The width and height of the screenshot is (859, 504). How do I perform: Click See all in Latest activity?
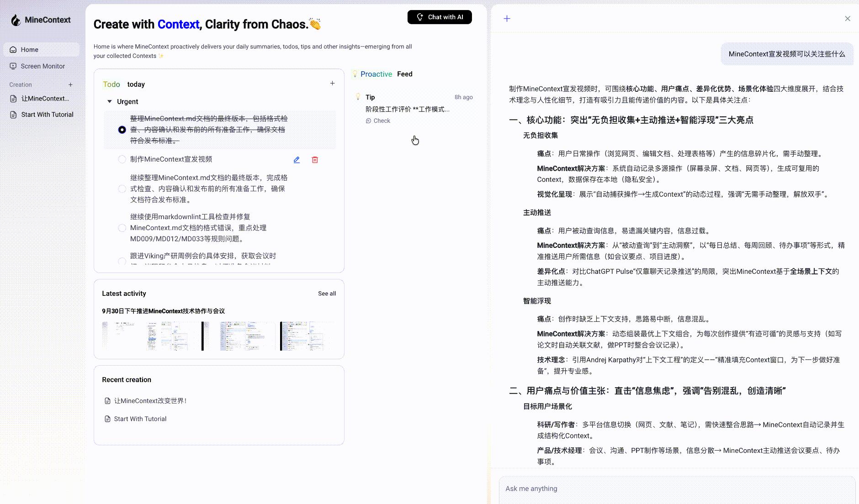pos(327,294)
